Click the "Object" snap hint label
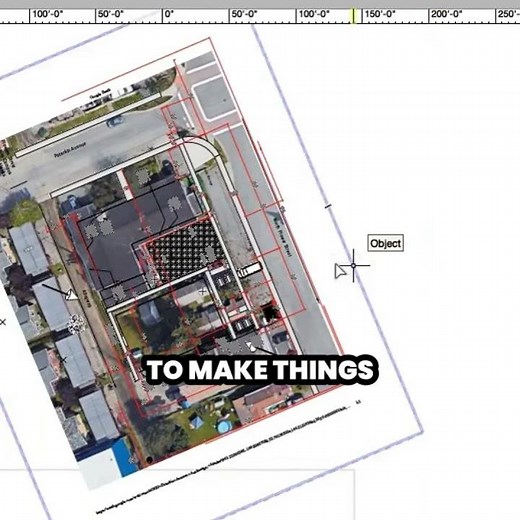Image resolution: width=520 pixels, height=520 pixels. coord(386,243)
